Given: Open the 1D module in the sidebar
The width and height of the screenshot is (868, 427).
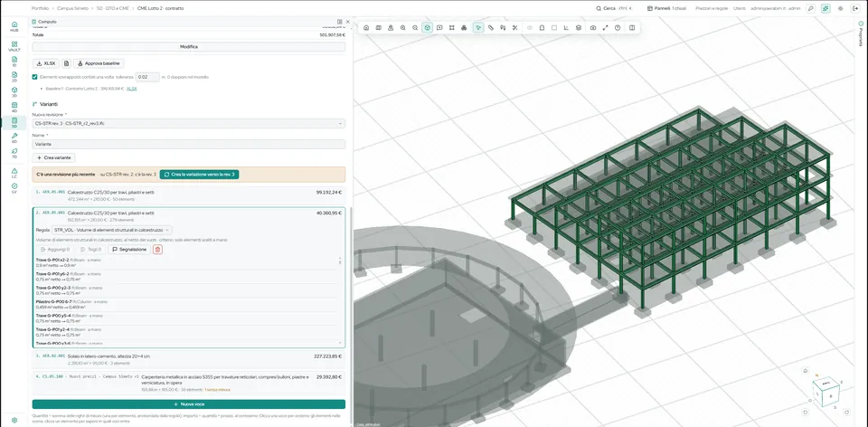Looking at the screenshot, I should pos(14,61).
